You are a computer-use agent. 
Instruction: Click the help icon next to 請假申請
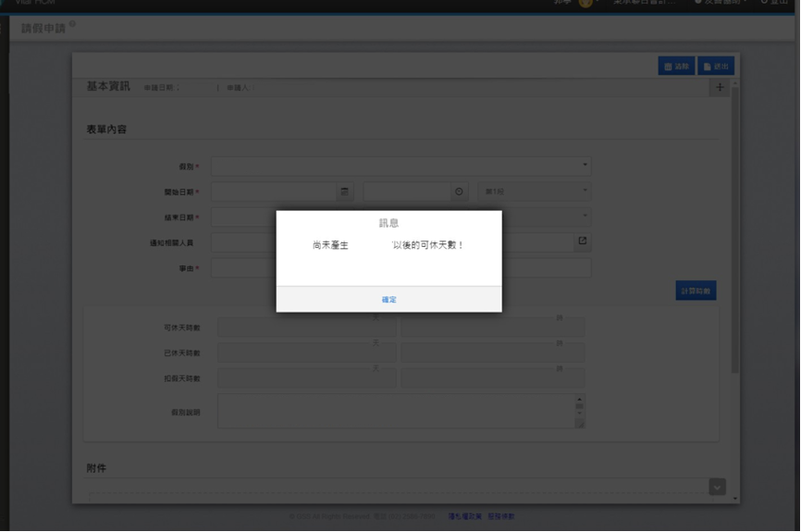click(x=72, y=23)
